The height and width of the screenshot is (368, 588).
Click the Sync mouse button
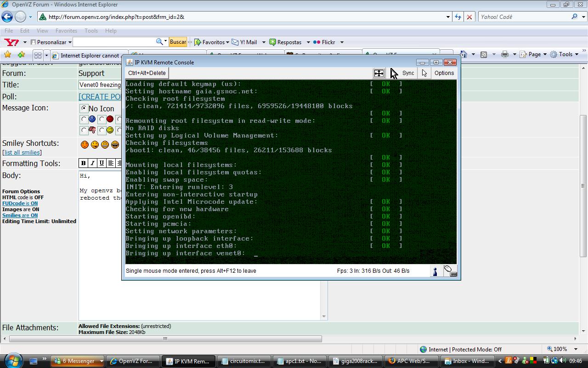(x=407, y=73)
